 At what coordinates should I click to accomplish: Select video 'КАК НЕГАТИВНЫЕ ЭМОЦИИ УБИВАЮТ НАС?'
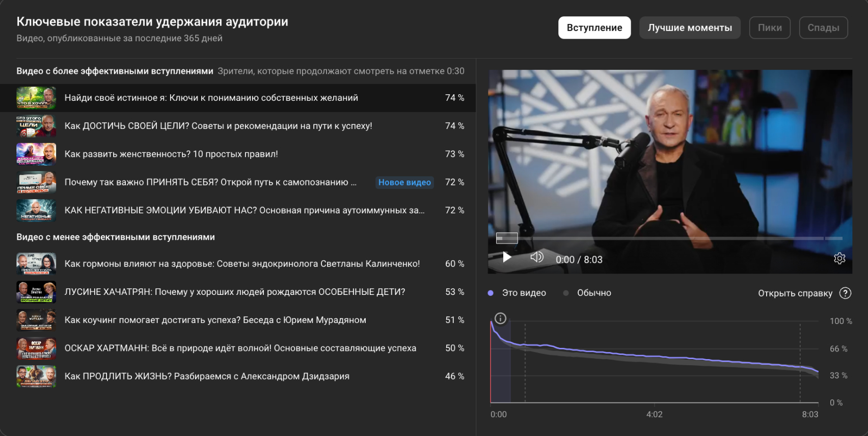pos(238,210)
